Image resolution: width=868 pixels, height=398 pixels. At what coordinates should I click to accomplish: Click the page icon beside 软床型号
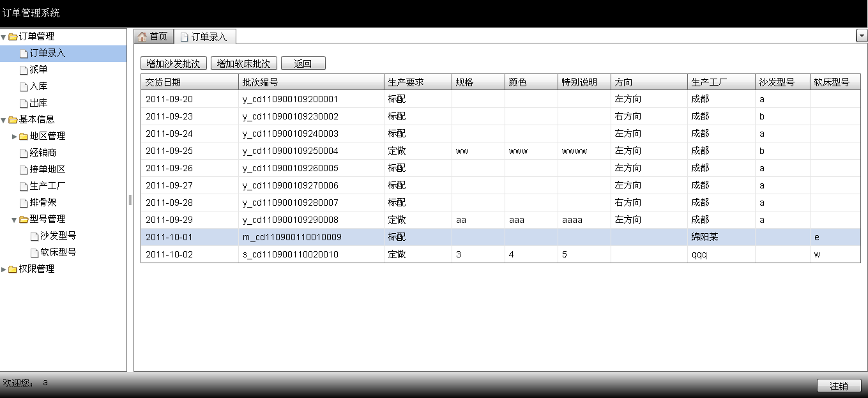34,252
